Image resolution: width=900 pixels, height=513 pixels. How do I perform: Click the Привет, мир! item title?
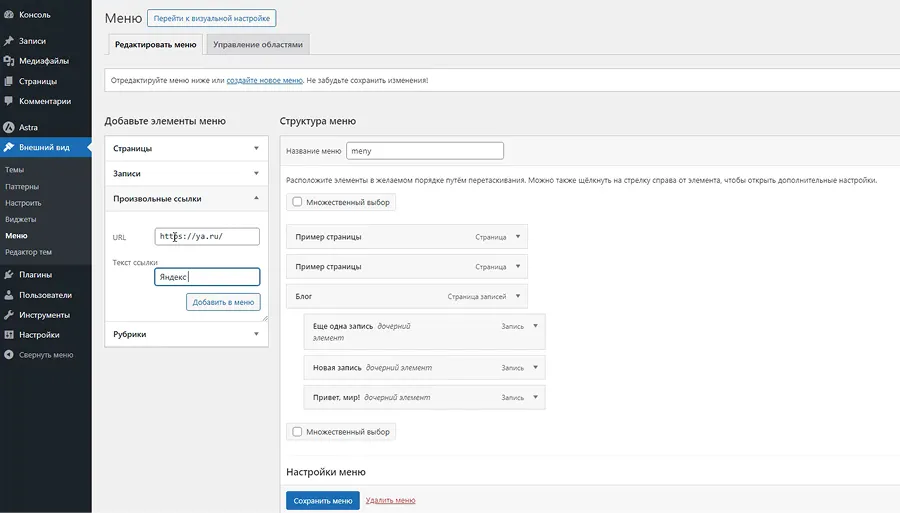click(336, 397)
